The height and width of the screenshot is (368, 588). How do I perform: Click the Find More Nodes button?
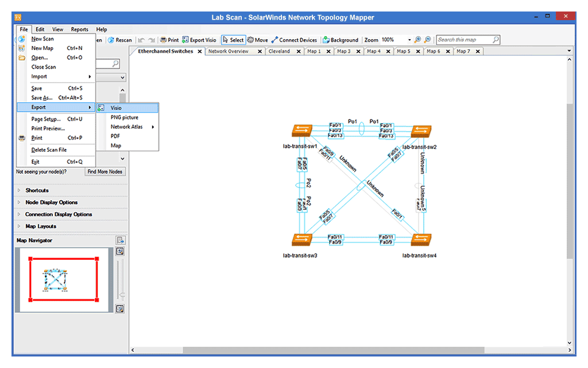(105, 171)
